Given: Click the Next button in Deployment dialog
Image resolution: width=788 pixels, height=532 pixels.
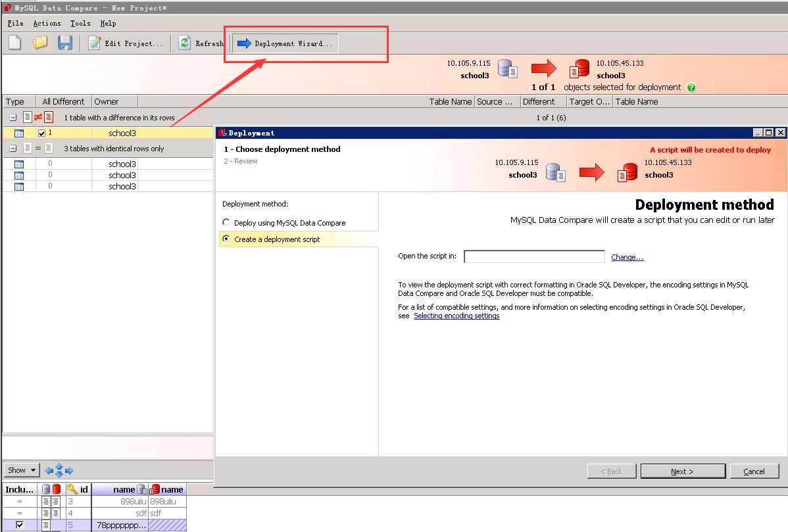Looking at the screenshot, I should pos(683,472).
